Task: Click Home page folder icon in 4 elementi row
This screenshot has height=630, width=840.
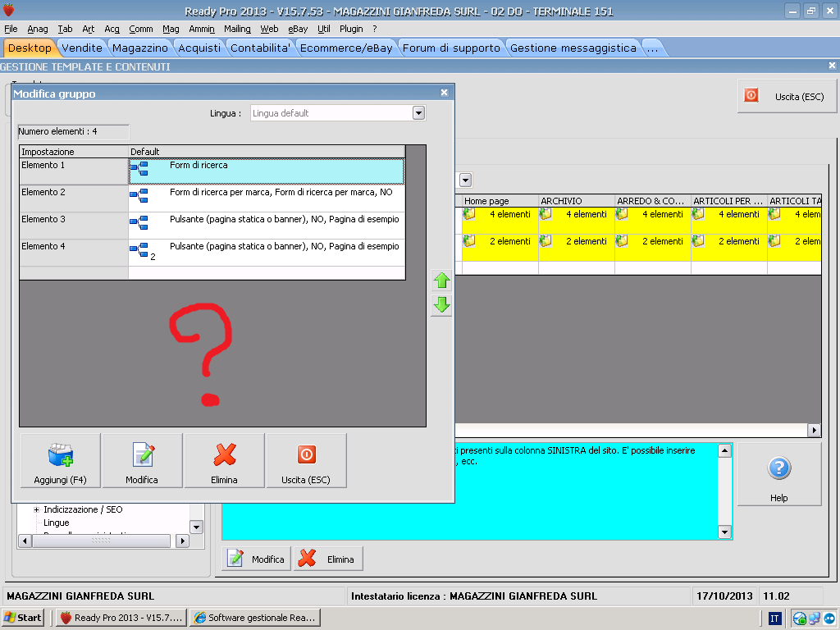Action: point(469,214)
